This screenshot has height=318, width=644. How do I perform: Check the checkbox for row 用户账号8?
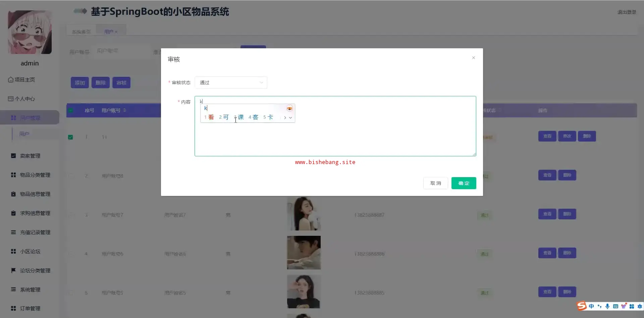70,176
